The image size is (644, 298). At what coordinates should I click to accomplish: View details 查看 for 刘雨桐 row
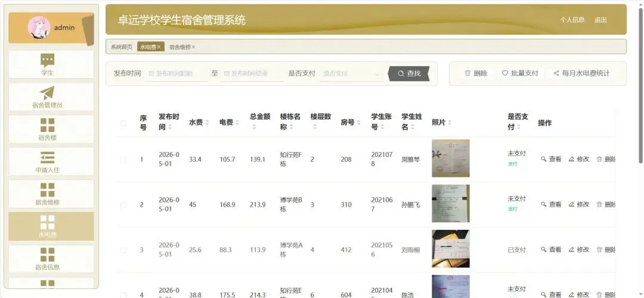551,250
